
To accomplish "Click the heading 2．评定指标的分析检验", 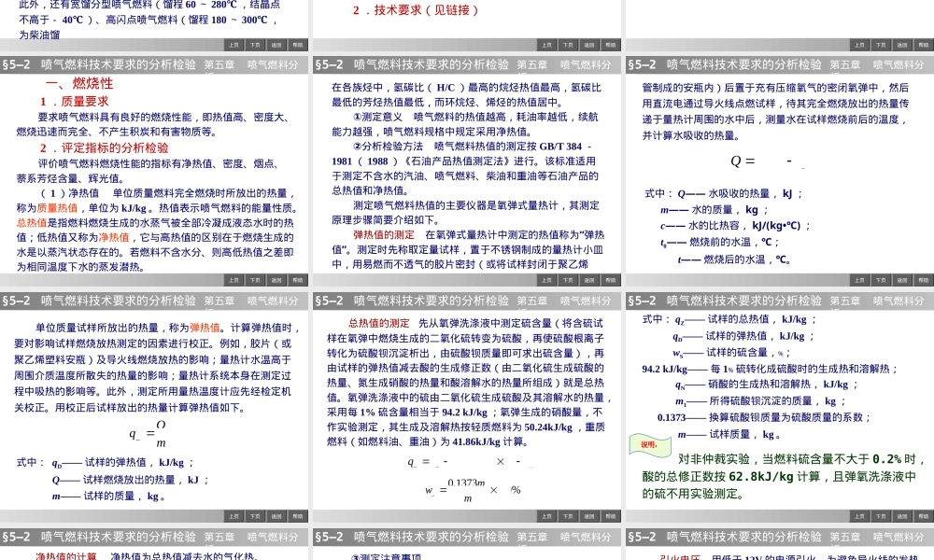I will click(105, 147).
